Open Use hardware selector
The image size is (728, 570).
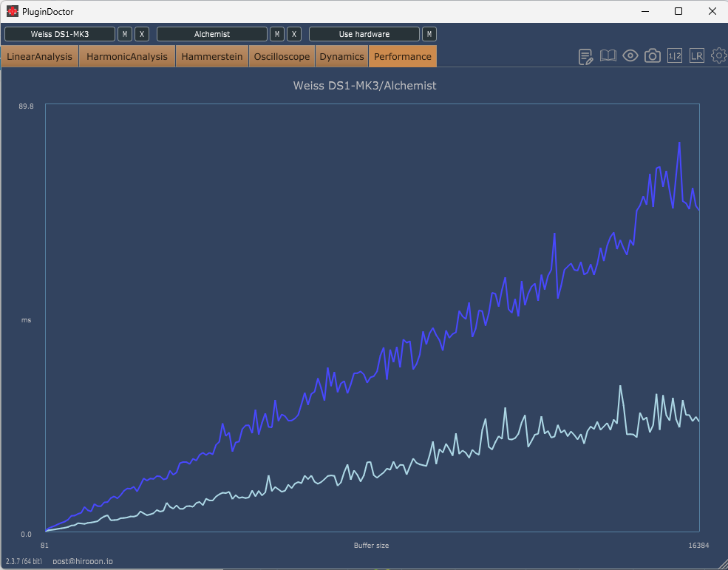364,34
